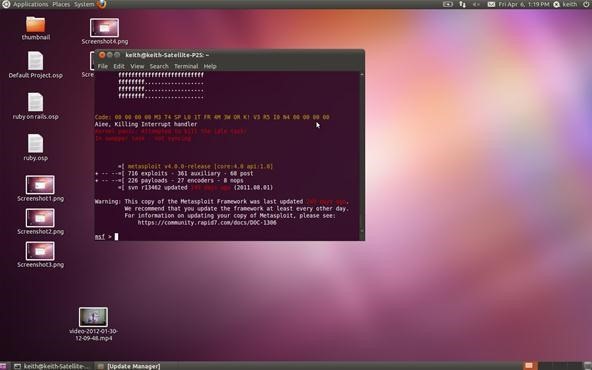Open the Applications menu
This screenshot has height=370, width=592.
click(x=31, y=4)
